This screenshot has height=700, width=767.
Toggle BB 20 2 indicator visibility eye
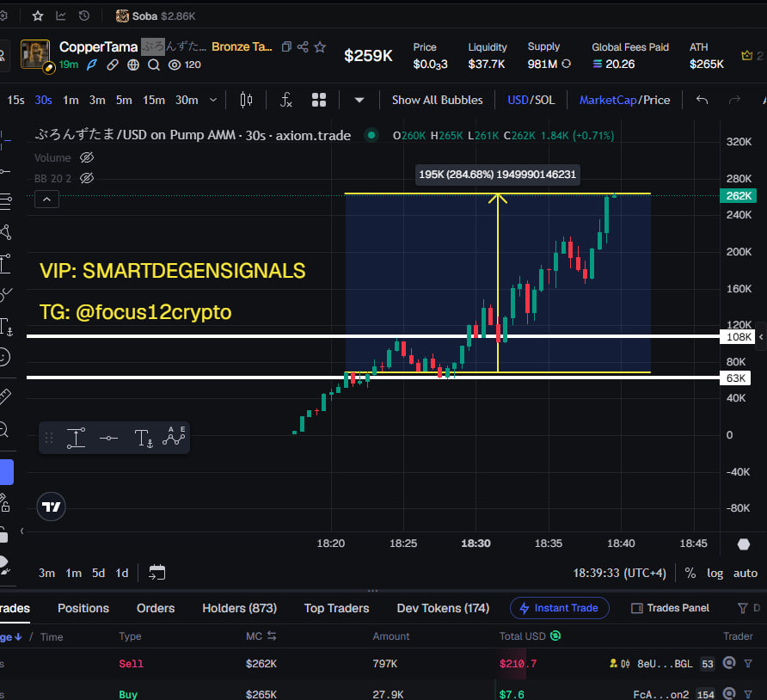click(87, 178)
